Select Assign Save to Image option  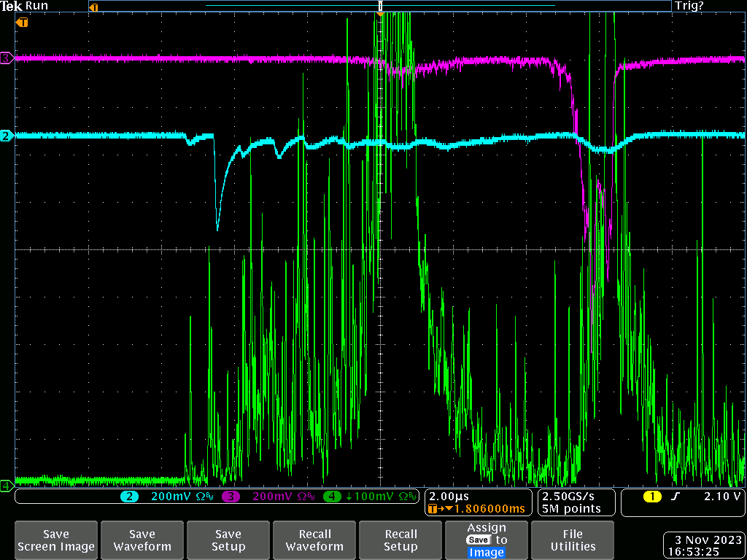[x=487, y=540]
